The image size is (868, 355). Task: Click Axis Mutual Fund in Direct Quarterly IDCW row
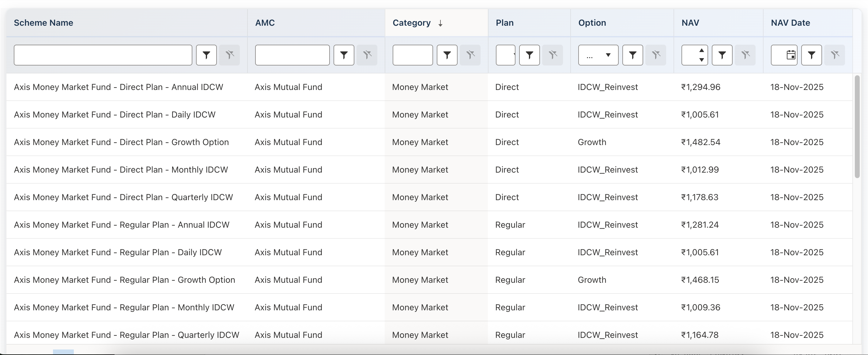point(288,197)
